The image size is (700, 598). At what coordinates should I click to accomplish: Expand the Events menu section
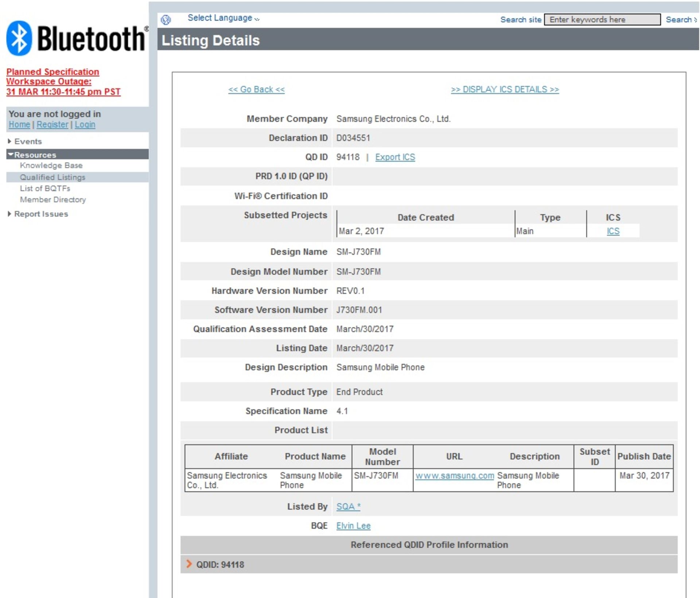[x=28, y=141]
